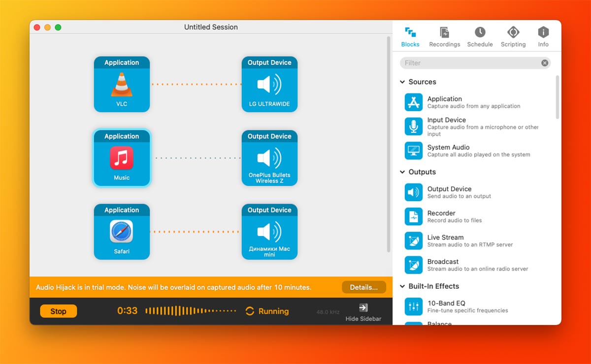Click the session canvas vertical scrollbar

point(388,144)
